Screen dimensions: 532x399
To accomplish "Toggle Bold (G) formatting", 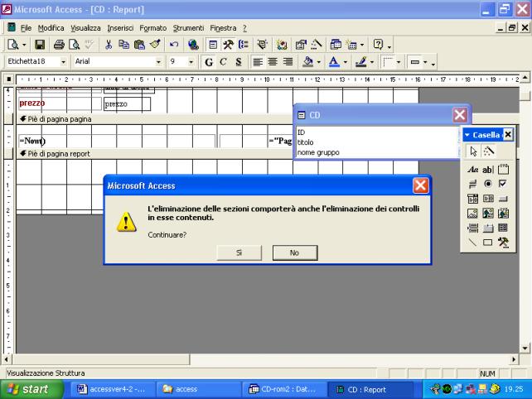I will coord(209,62).
